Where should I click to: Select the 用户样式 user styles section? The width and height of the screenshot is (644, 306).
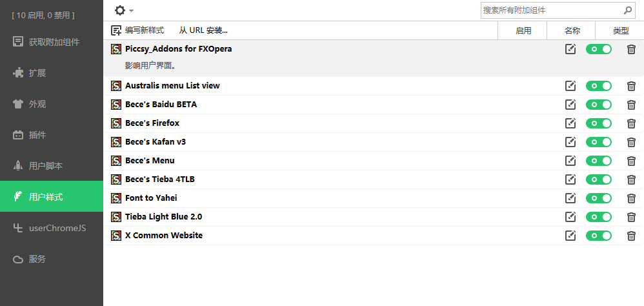point(52,197)
